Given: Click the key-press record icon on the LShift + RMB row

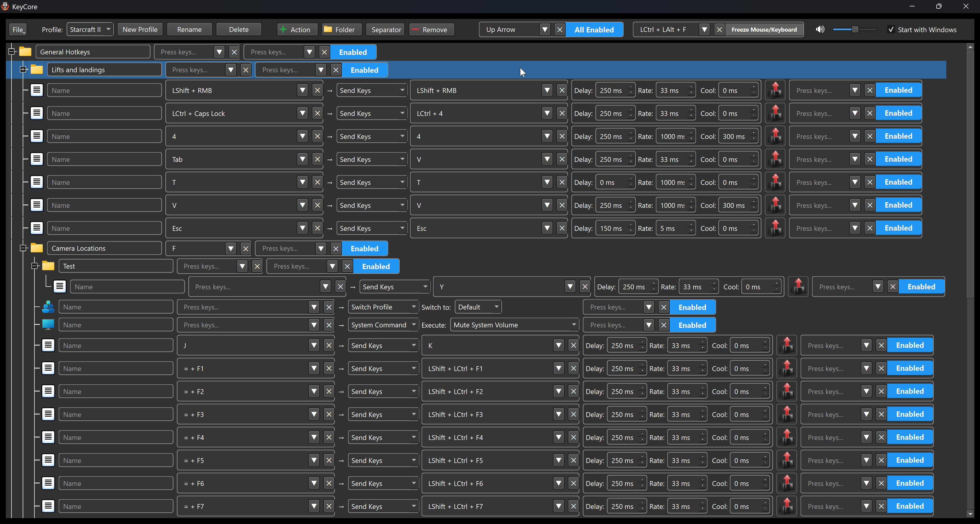Looking at the screenshot, I should pos(775,90).
